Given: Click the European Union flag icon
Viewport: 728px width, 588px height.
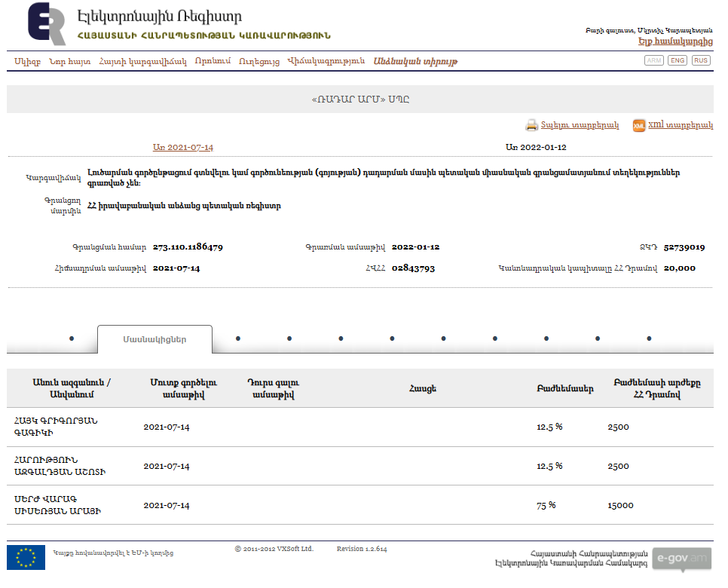Looking at the screenshot, I should [26, 557].
